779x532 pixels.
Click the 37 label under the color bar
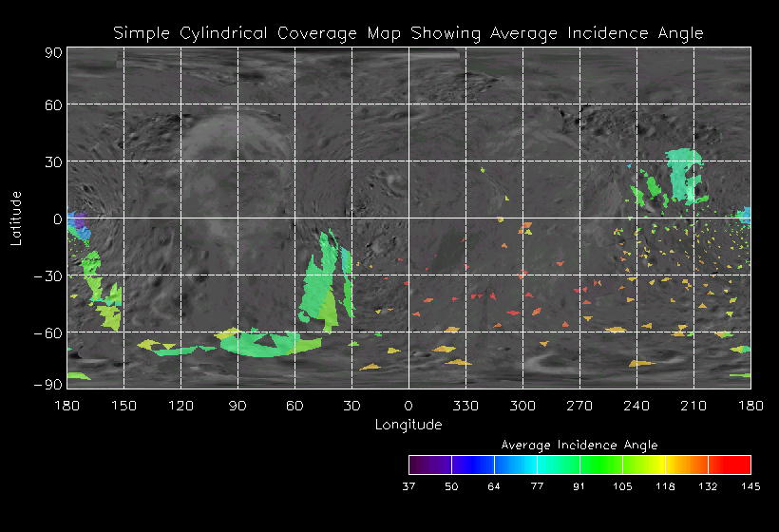(x=408, y=486)
